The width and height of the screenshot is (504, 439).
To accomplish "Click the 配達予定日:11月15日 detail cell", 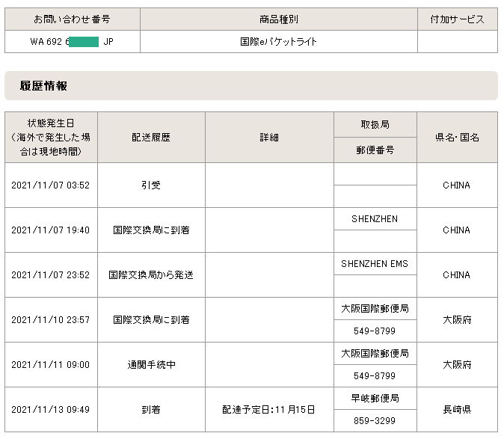I will [269, 409].
